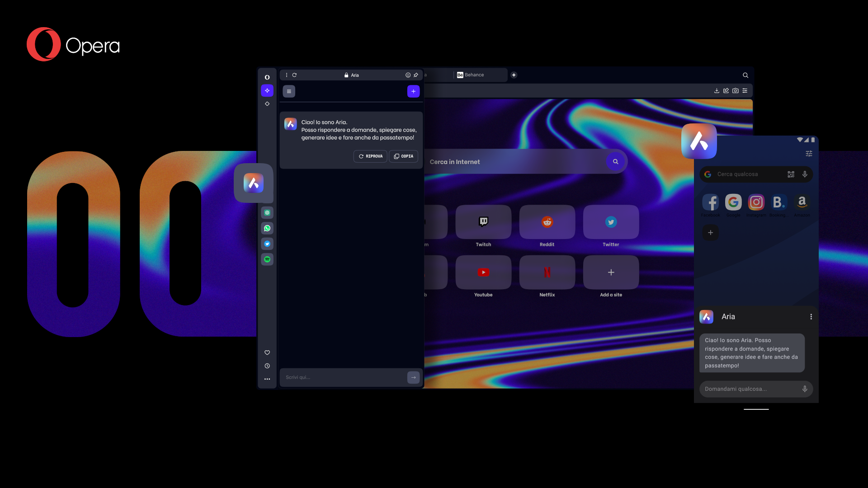The image size is (868, 488).
Task: Expand the chat history list via the hamburger icon
Action: coord(289,91)
